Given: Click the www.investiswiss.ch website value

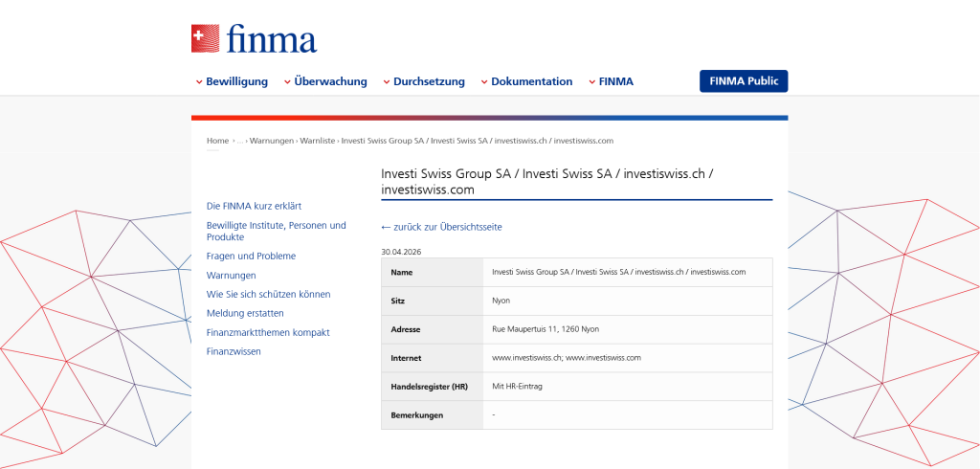Looking at the screenshot, I should point(525,358).
